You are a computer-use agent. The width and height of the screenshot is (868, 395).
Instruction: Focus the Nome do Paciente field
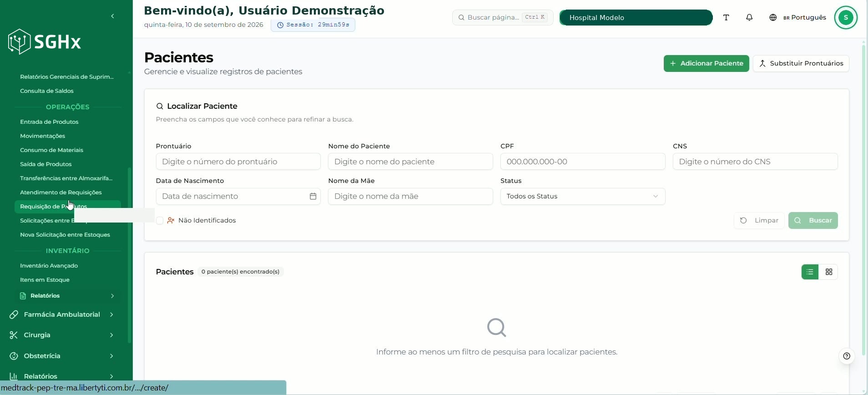coord(410,162)
